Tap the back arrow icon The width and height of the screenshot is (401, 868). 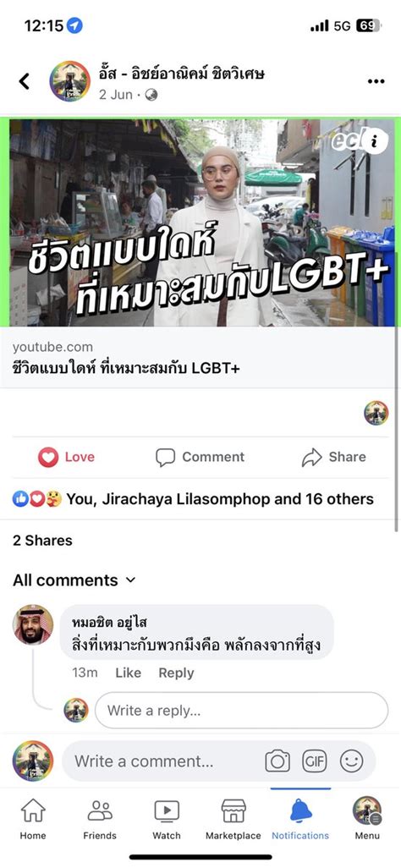tap(25, 81)
